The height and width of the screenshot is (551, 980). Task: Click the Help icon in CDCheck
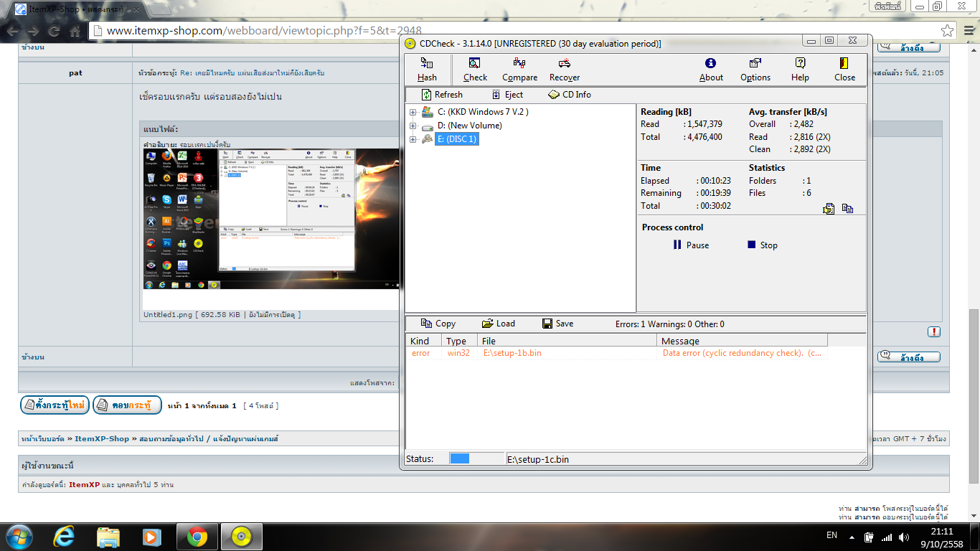click(800, 70)
